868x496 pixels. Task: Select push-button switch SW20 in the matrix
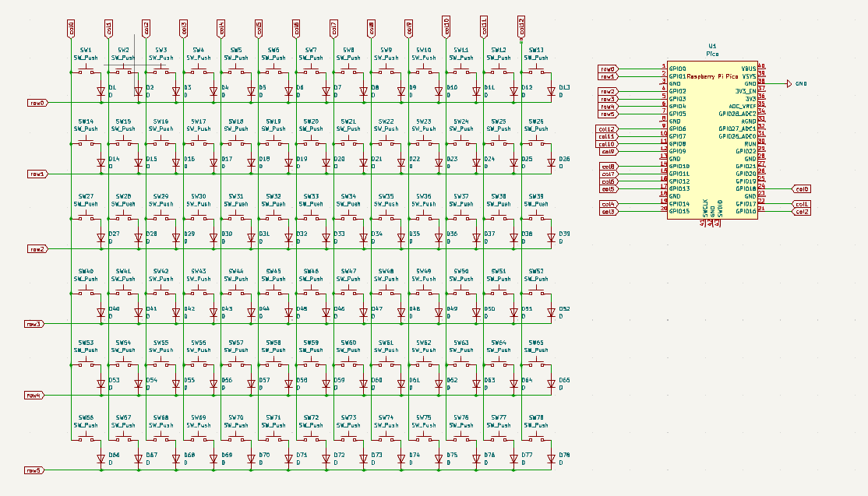click(311, 143)
